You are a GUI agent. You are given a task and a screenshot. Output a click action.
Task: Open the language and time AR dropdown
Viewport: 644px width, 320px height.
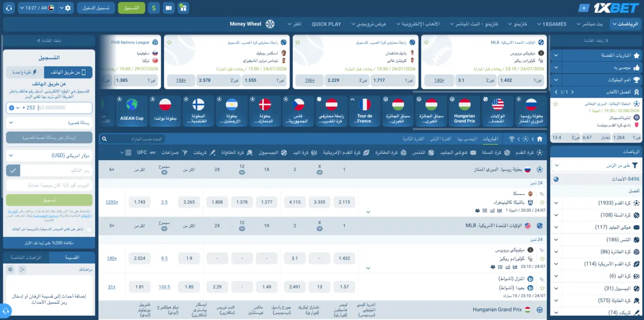[38, 8]
